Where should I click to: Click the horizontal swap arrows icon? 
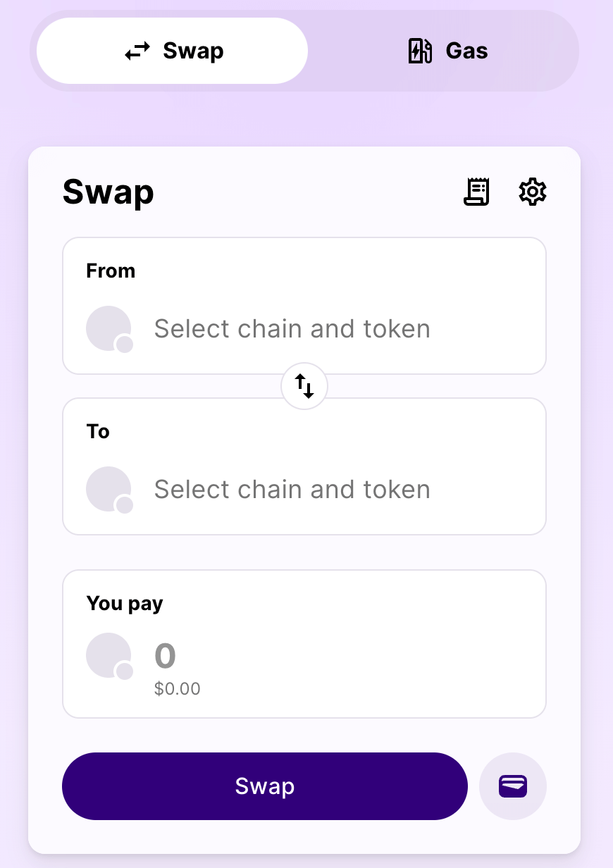coord(138,51)
